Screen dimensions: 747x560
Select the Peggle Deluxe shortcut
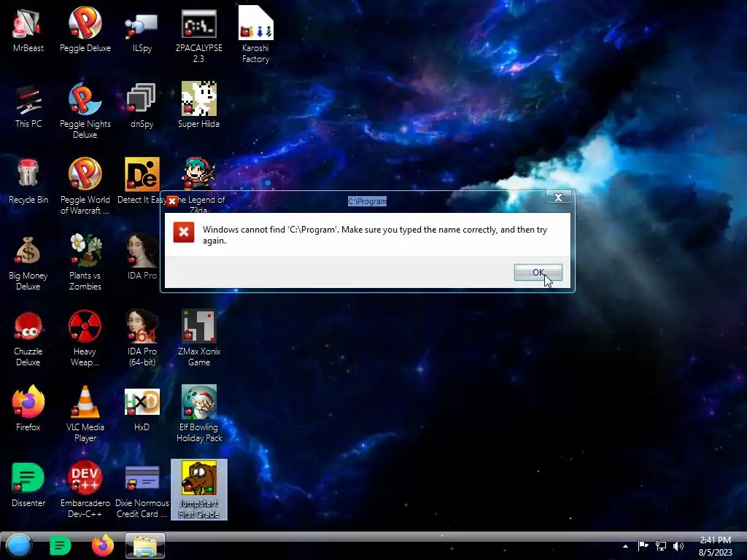[85, 30]
